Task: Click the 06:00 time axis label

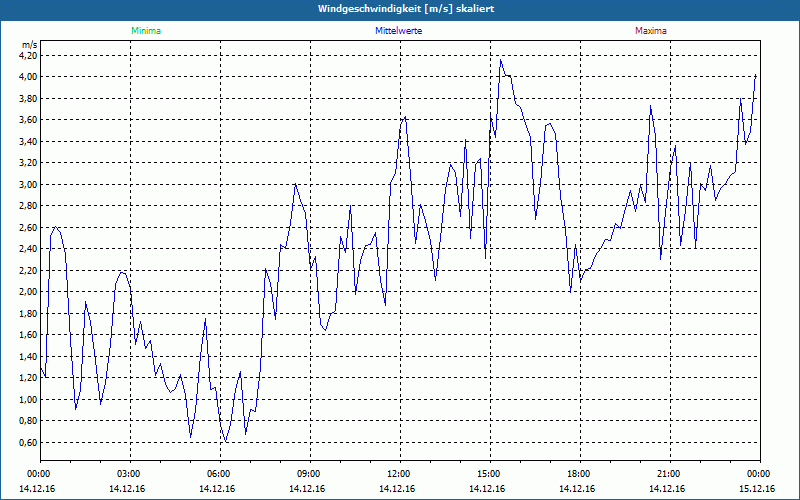Action: pos(220,474)
